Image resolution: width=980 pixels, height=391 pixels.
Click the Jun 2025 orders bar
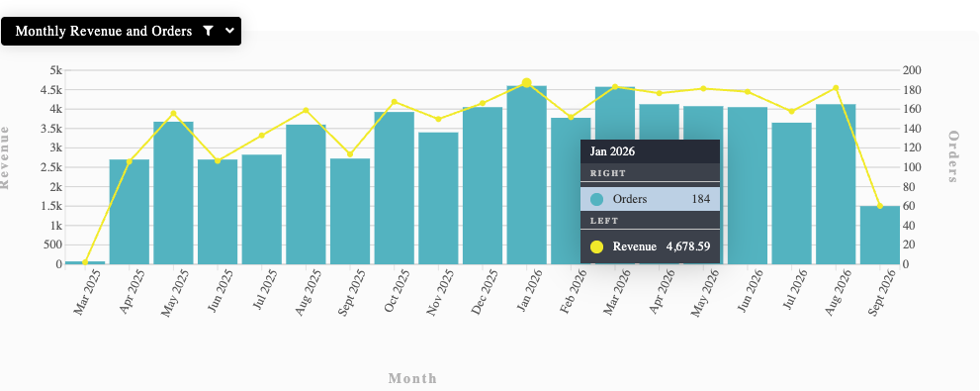pyautogui.click(x=218, y=212)
